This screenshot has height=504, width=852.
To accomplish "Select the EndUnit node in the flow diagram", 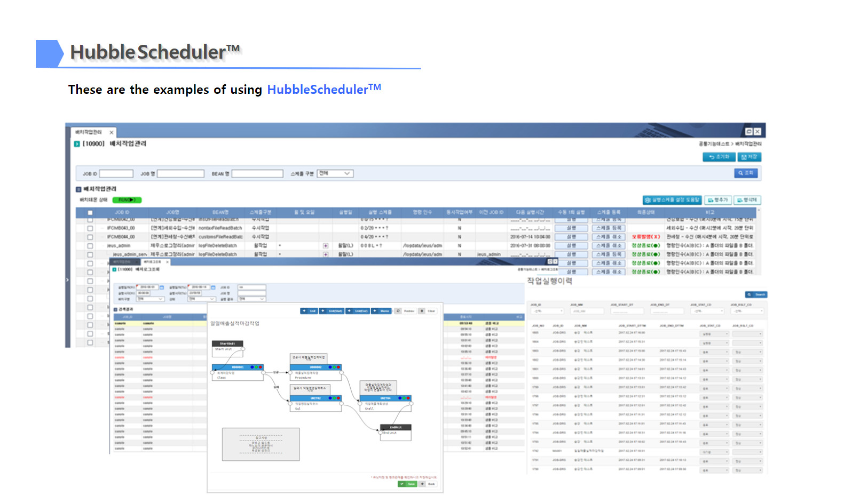I will click(396, 434).
